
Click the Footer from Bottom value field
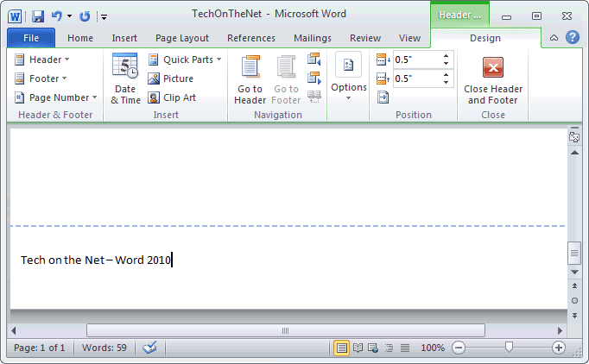(x=417, y=78)
